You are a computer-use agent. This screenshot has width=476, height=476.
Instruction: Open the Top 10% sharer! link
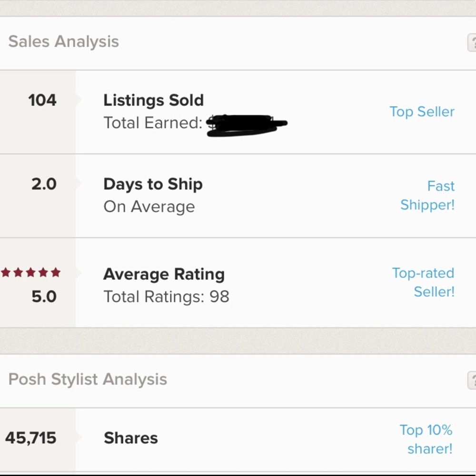pos(426,439)
